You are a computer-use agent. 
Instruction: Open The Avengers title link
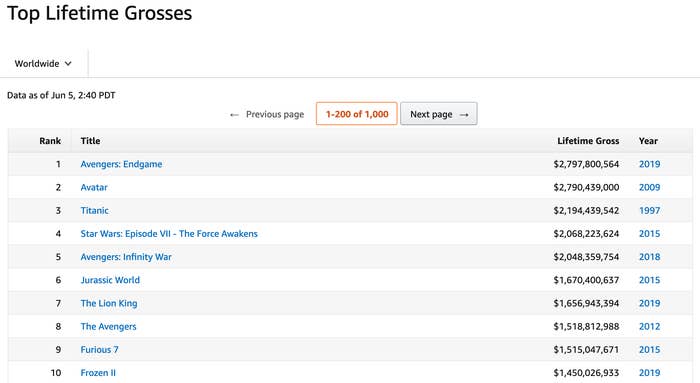(x=108, y=326)
